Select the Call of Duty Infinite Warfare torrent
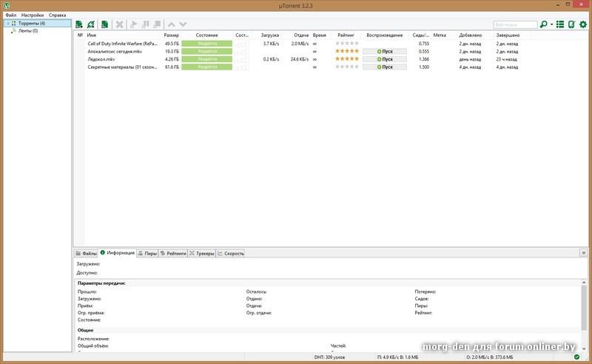Image resolution: width=592 pixels, height=364 pixels. coord(122,44)
